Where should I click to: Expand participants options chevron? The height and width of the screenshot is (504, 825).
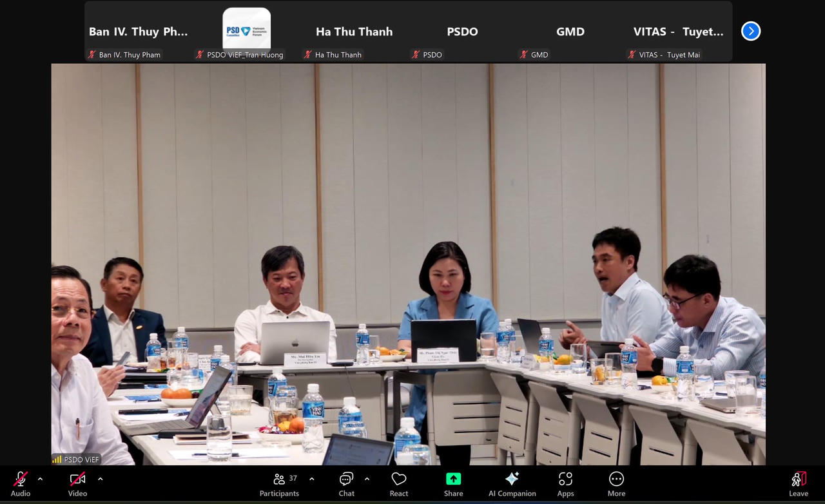[x=312, y=479]
